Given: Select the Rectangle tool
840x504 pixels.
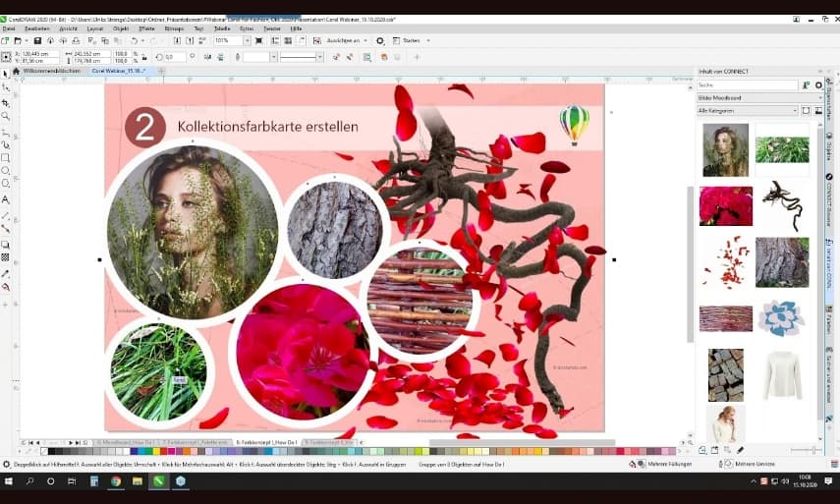Looking at the screenshot, I should click(6, 157).
